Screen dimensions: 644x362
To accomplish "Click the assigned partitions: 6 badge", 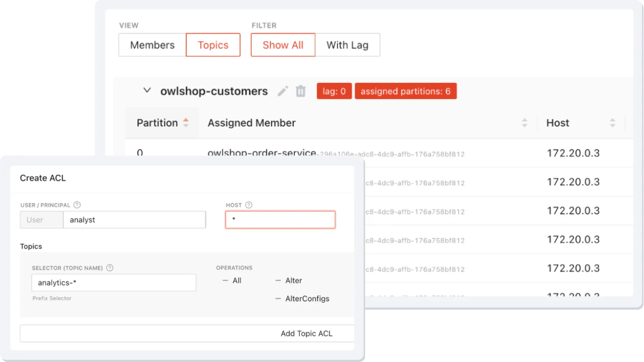I will click(x=405, y=91).
